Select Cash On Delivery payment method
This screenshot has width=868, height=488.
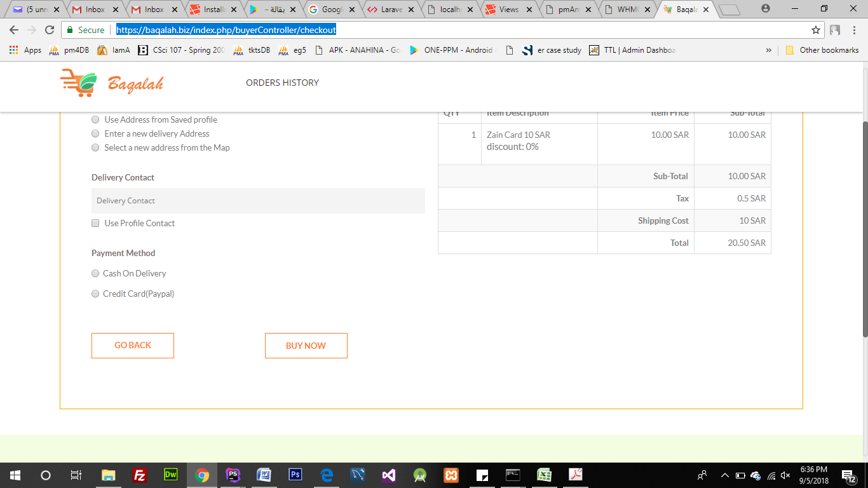point(95,273)
